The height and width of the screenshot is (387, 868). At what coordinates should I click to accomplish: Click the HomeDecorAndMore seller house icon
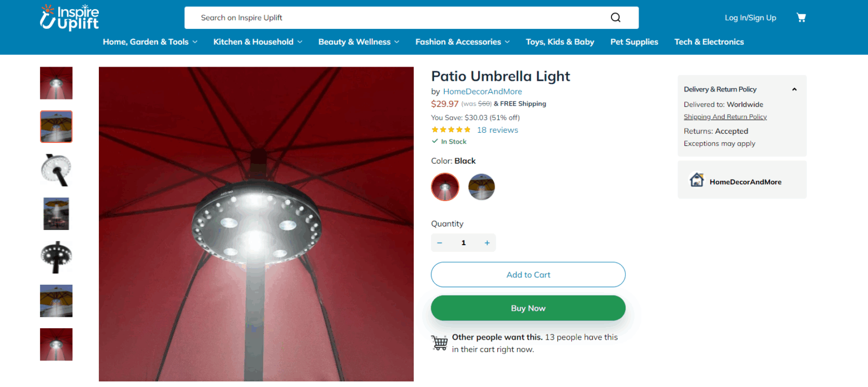tap(697, 180)
